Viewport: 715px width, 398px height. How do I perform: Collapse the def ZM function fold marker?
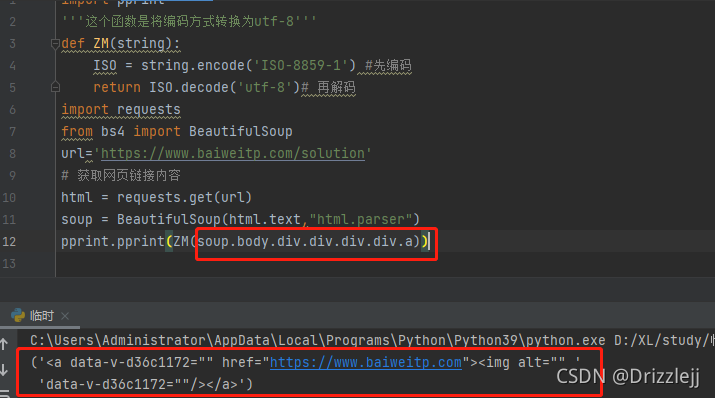[x=55, y=44]
